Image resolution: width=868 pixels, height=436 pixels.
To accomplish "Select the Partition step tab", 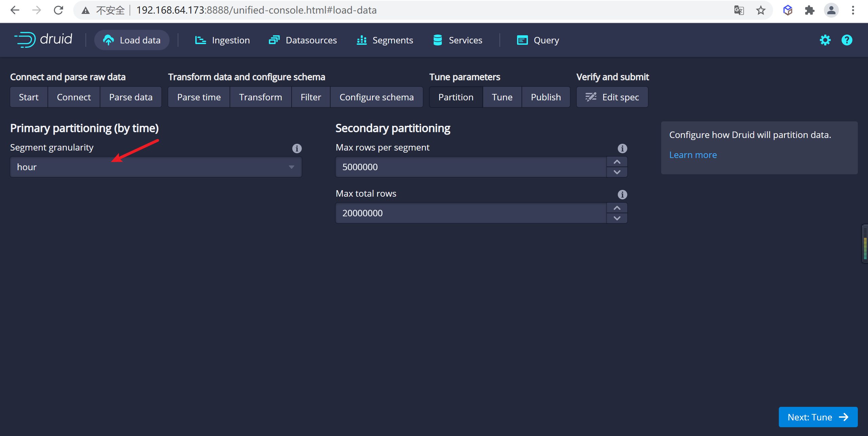I will [455, 97].
